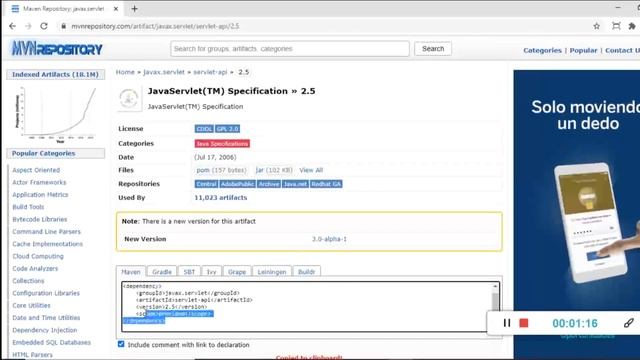Image resolution: width=640 pixels, height=360 pixels.
Task: Download the pom (157 bytes) file
Action: point(221,170)
